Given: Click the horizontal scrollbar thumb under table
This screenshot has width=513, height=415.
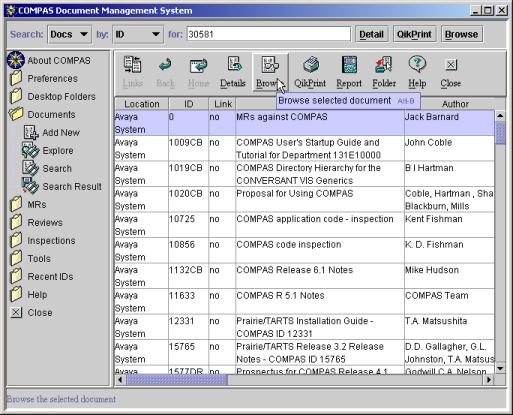Looking at the screenshot, I should coord(177,380).
